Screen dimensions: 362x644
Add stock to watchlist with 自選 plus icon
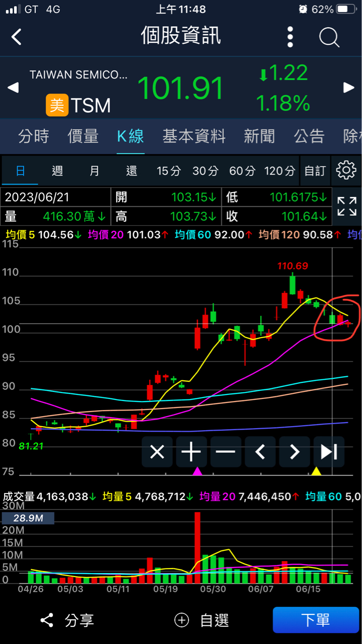pyautogui.click(x=182, y=620)
